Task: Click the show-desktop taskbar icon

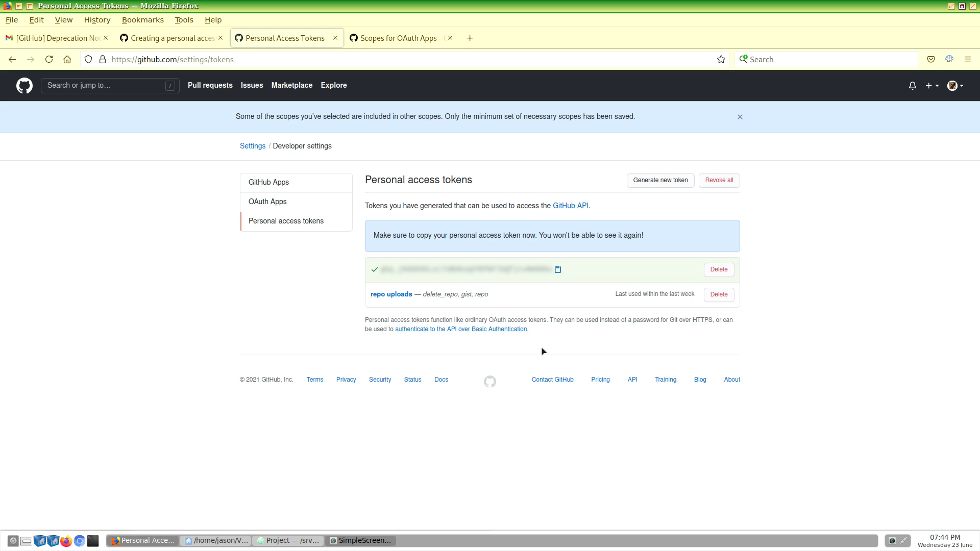Action: tap(27, 541)
